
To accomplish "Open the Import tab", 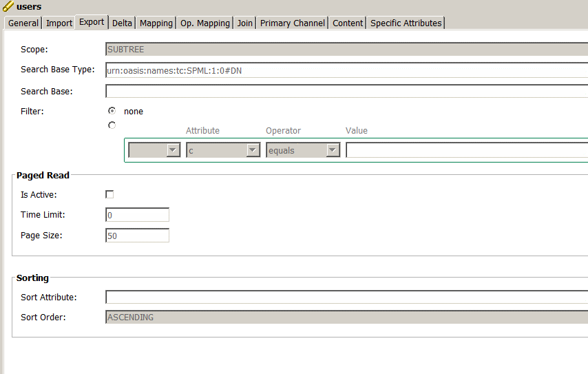I will tap(59, 23).
